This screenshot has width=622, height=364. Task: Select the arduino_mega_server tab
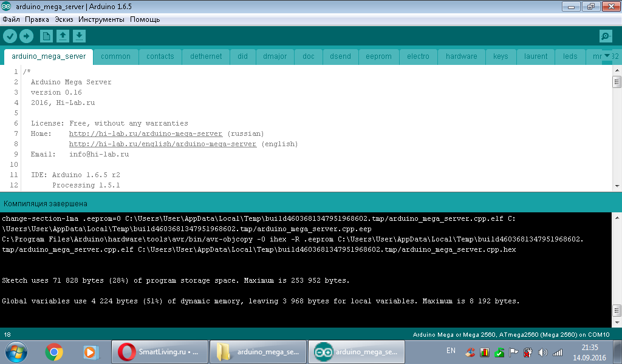49,56
